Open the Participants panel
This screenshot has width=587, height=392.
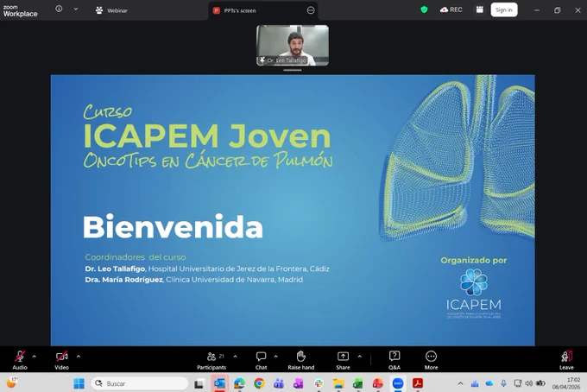pos(211,360)
